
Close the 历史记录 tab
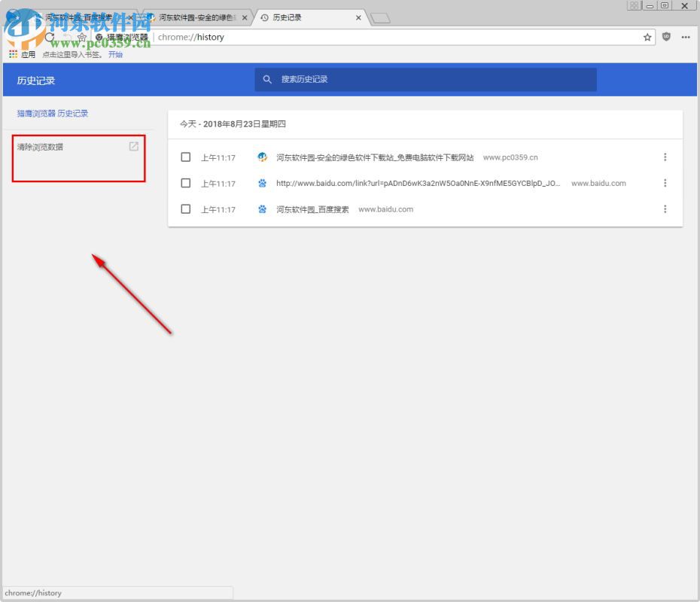[x=358, y=18]
